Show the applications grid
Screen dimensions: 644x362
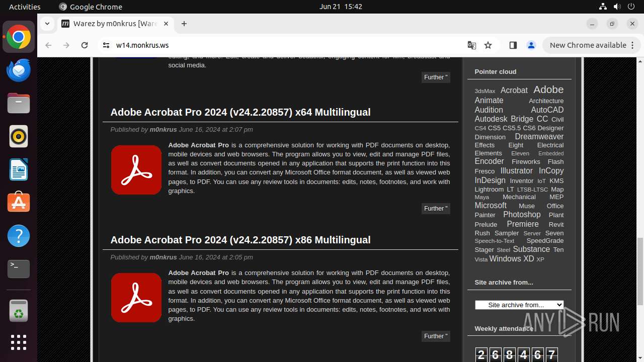point(19,342)
